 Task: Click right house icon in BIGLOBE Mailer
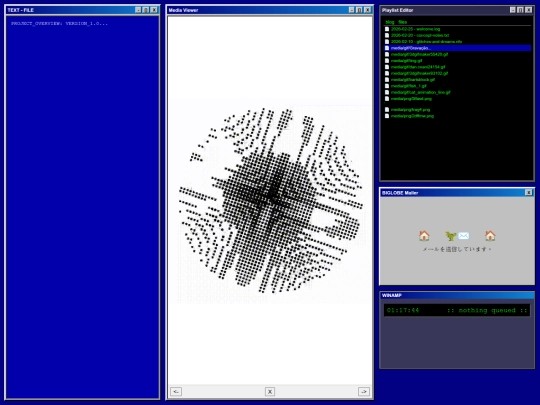490,236
